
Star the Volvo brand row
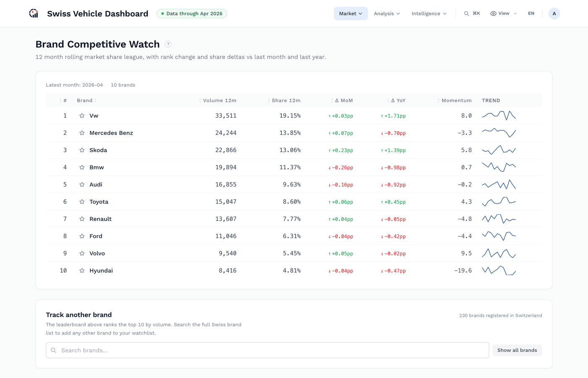click(x=82, y=253)
